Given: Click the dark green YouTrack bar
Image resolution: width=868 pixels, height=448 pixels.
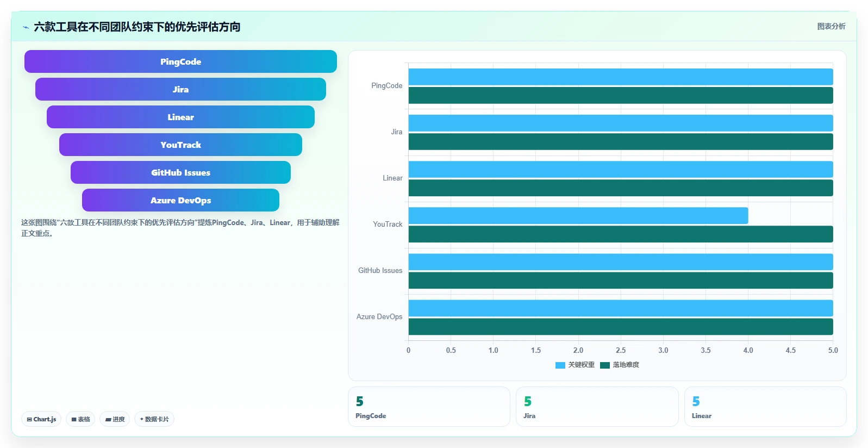Looking at the screenshot, I should click(621, 234).
